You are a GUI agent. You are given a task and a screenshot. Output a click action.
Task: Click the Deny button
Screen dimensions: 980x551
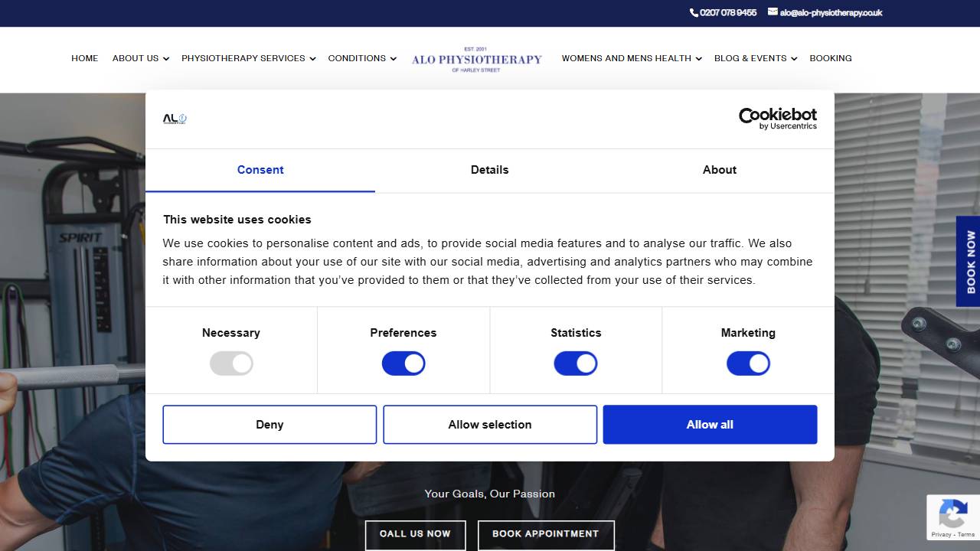tap(269, 425)
